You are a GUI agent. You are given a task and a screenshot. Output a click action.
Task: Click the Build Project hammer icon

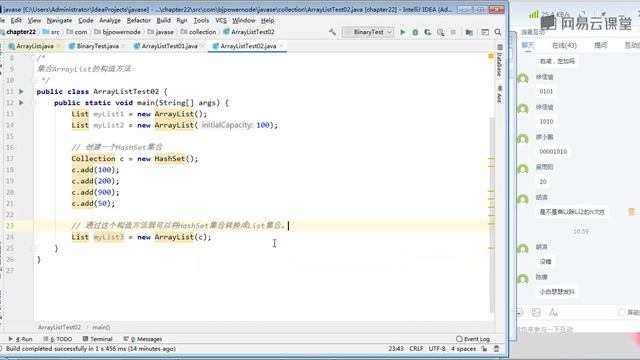pyautogui.click(x=332, y=32)
